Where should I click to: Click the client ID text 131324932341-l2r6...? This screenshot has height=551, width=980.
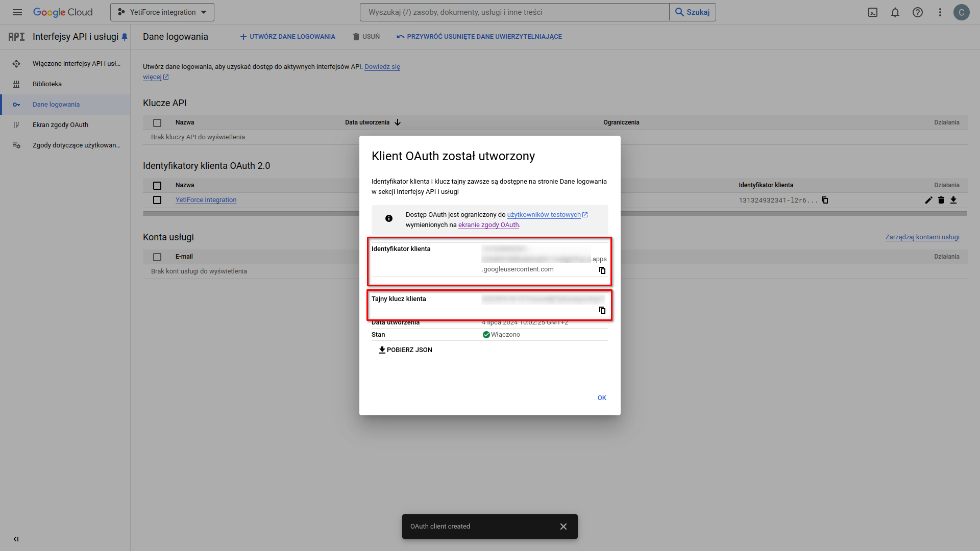(x=778, y=201)
